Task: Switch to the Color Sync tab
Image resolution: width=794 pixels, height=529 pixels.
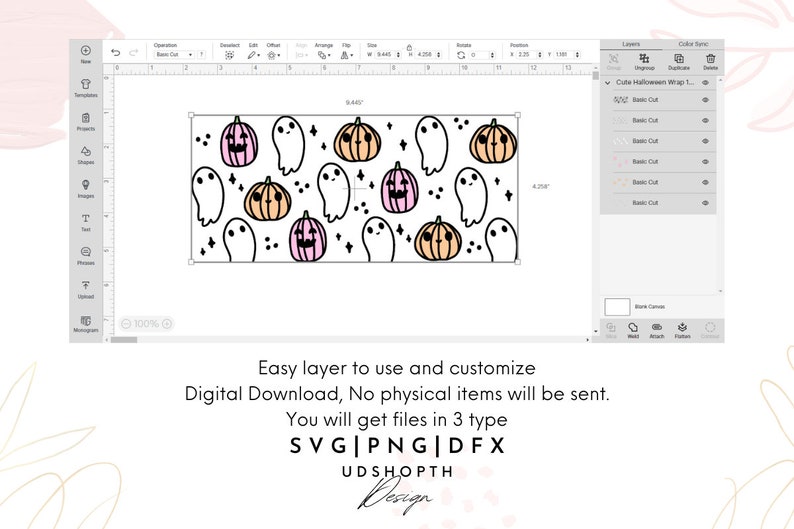Action: [x=693, y=44]
